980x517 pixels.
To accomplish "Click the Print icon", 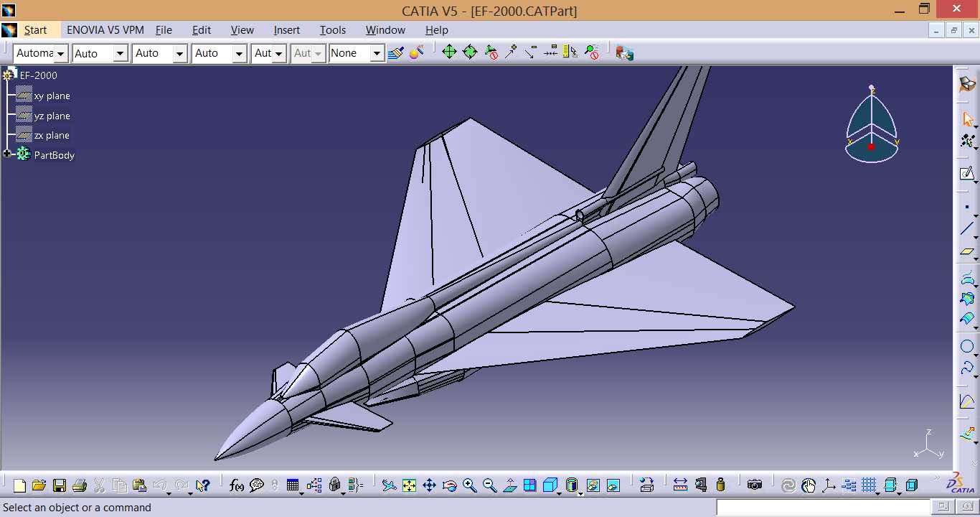I will [80, 485].
